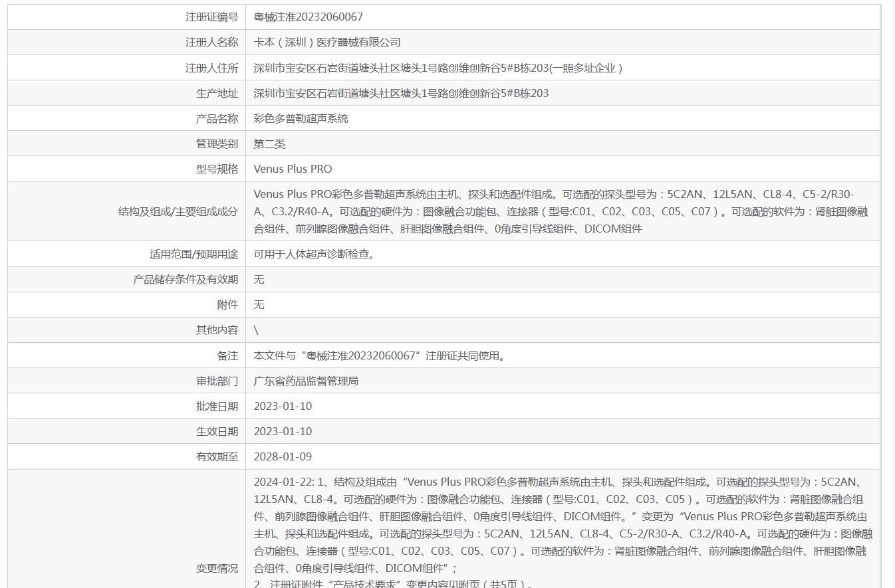Select the company name 卡本（深圳）医疗器械有限公司
895x588 pixels.
[327, 43]
